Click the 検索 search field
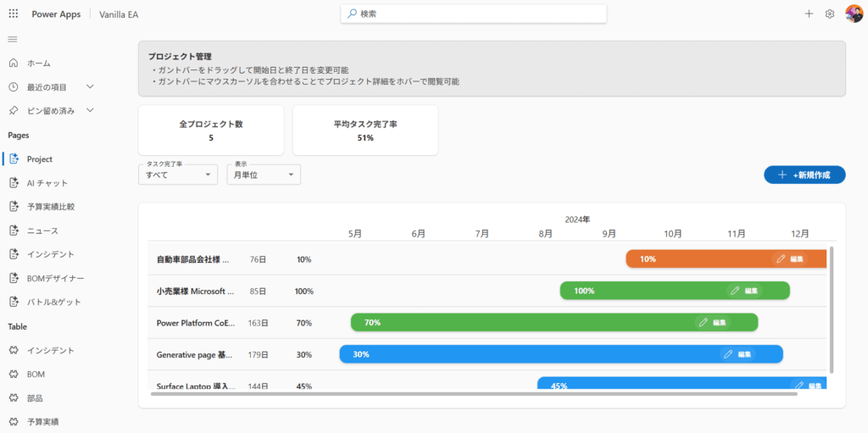868x433 pixels. [475, 14]
